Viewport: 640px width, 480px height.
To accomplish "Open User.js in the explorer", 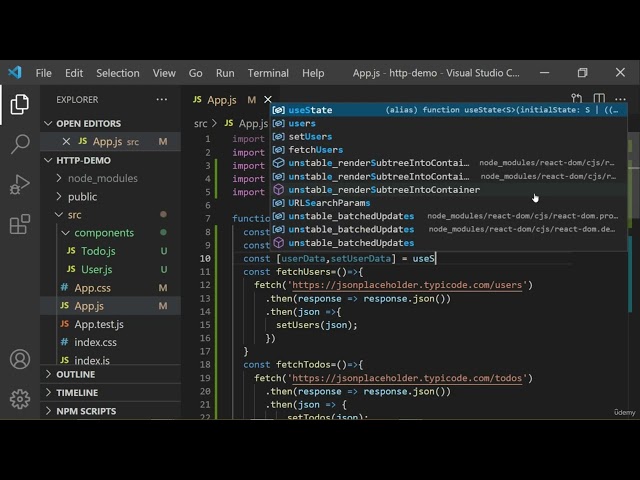I will (110, 269).
